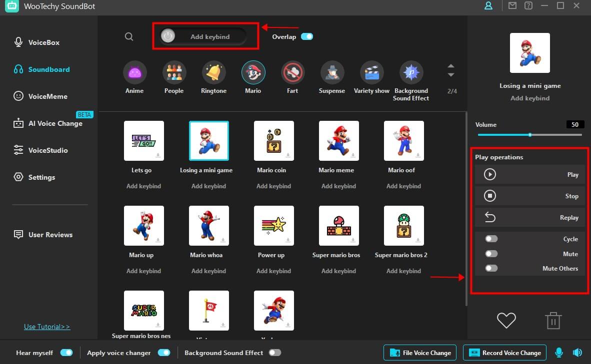Image resolution: width=591 pixels, height=364 pixels.
Task: Disable the Overlap toggle
Action: click(x=306, y=36)
